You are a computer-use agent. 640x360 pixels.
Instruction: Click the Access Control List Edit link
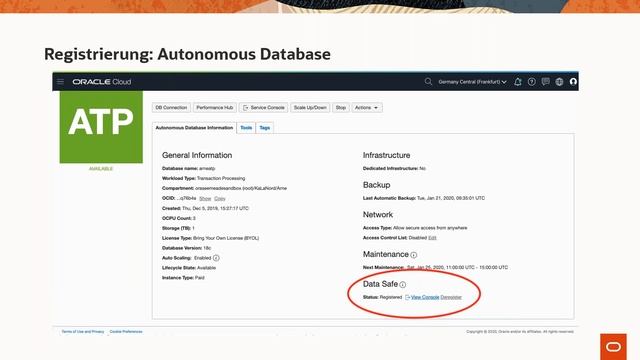point(432,238)
